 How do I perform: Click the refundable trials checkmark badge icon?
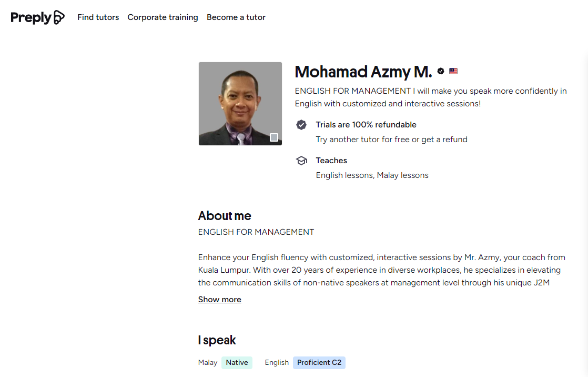tap(301, 125)
